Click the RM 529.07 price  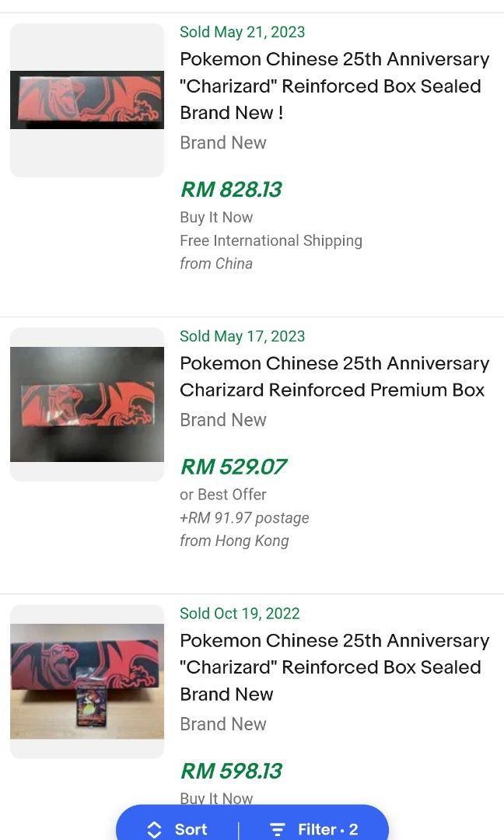(x=232, y=466)
